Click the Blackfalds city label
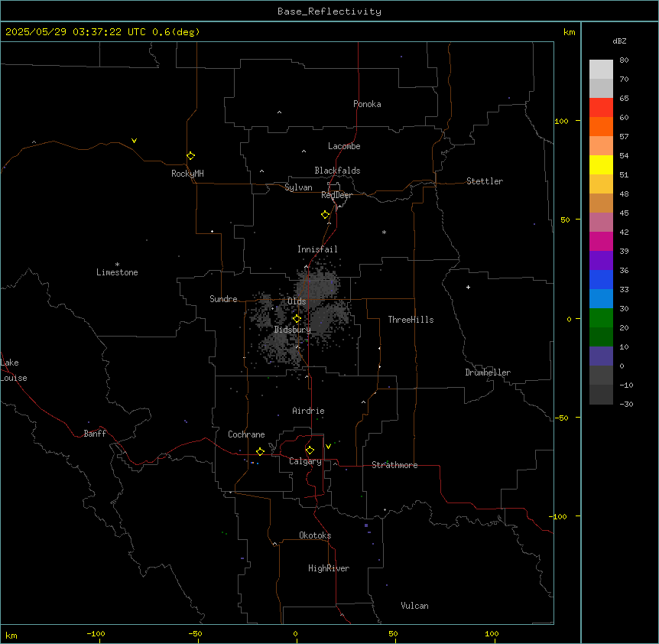This screenshot has width=659, height=644. (337, 171)
